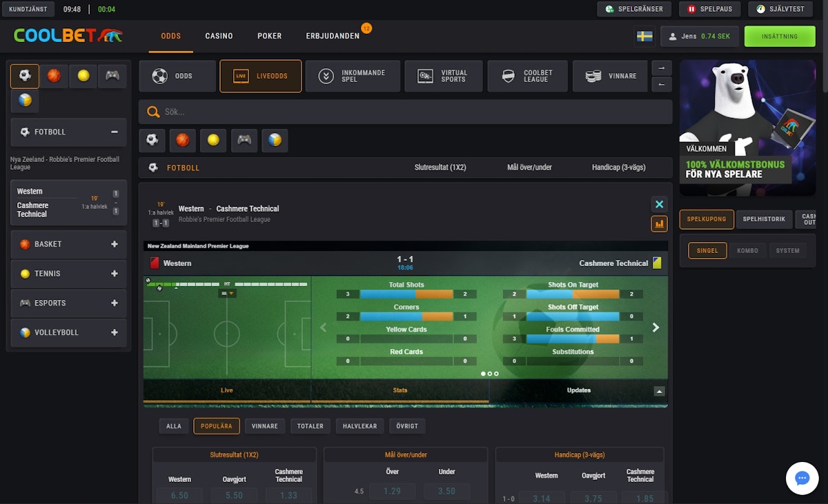Open Odds sports category button
Viewport: 828px width, 504px height.
click(x=177, y=76)
